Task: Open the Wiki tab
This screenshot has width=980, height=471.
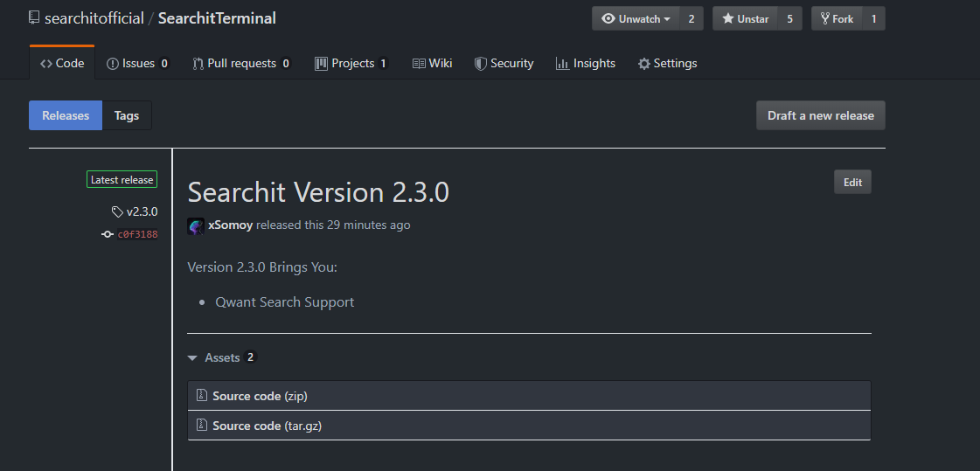Action: [432, 63]
